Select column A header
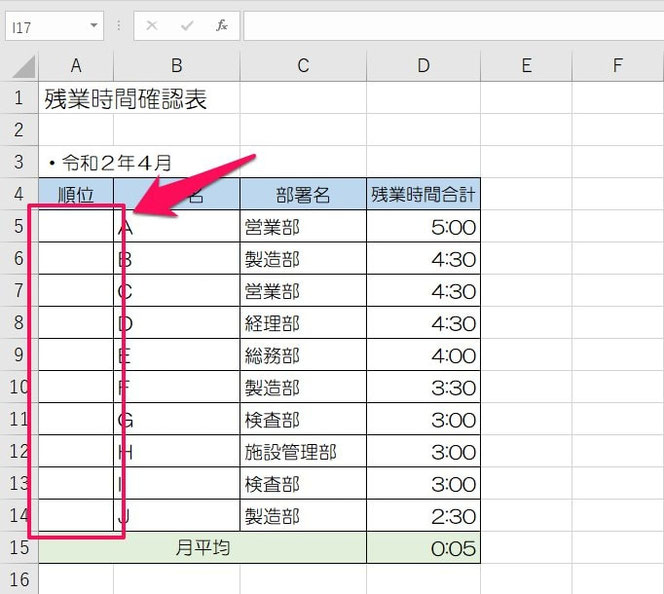This screenshot has height=594, width=664. (x=76, y=66)
